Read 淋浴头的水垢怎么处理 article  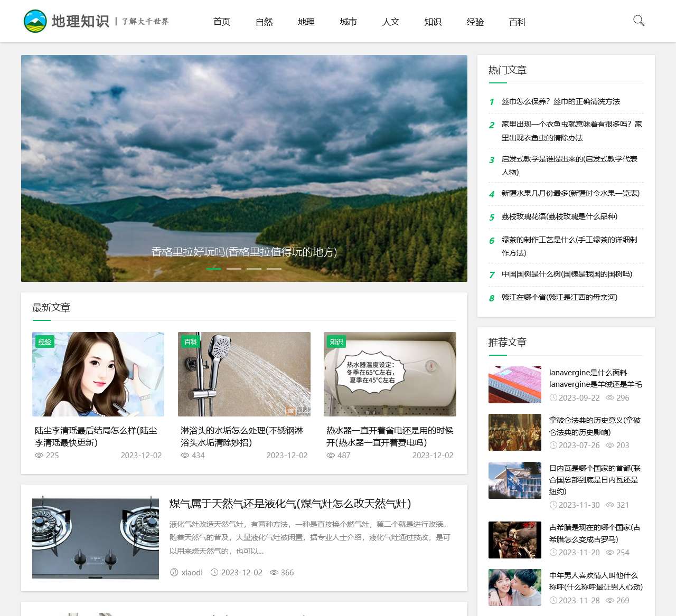tap(242, 437)
